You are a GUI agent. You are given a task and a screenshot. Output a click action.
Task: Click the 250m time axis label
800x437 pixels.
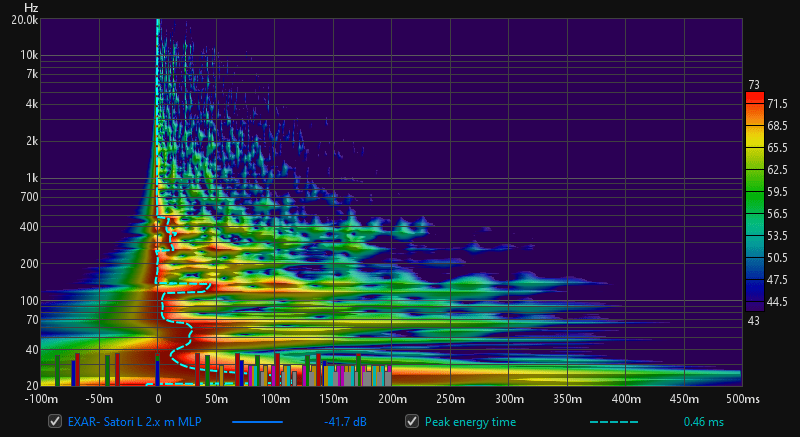click(x=450, y=398)
